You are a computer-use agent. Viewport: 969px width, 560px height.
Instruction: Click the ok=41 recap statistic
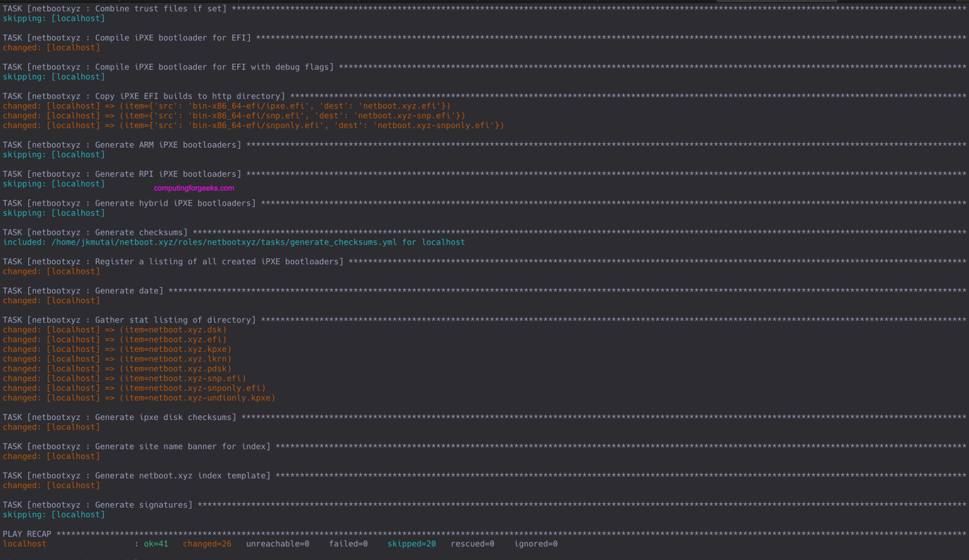tap(155, 544)
